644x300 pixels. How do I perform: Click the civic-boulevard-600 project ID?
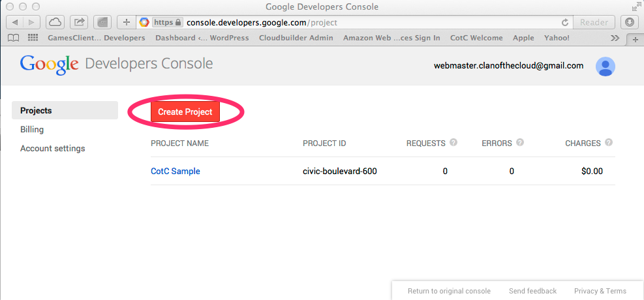tap(340, 171)
